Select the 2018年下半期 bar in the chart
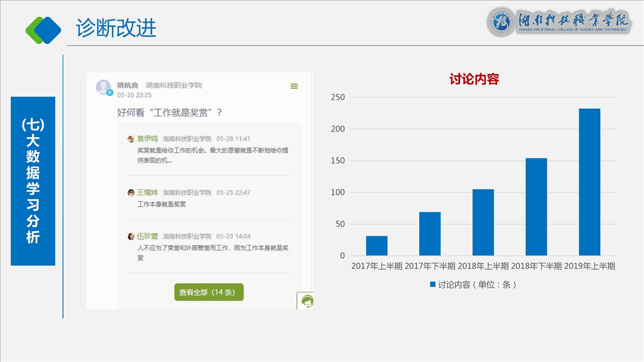The width and height of the screenshot is (644, 362). pyautogui.click(x=536, y=207)
